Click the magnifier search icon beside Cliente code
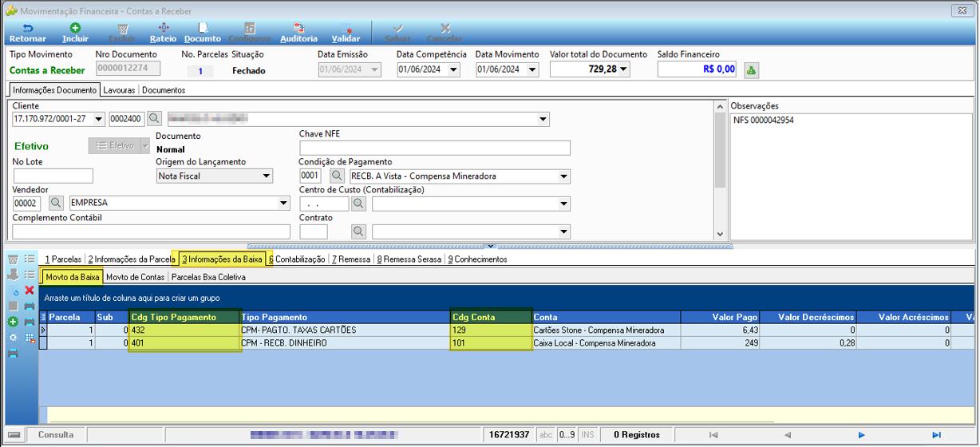This screenshot has height=447, width=980. [x=154, y=119]
